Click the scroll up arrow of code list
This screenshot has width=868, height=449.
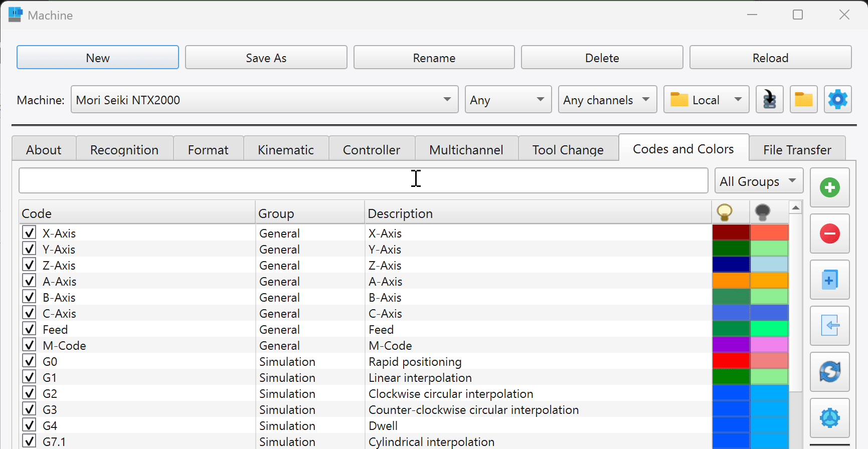[x=795, y=207]
